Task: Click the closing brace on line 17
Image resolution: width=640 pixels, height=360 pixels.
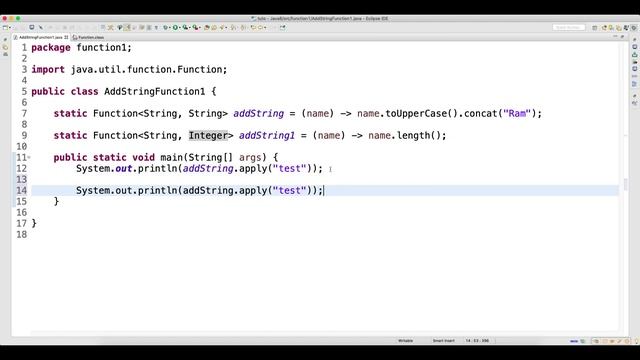Action: 34,224
